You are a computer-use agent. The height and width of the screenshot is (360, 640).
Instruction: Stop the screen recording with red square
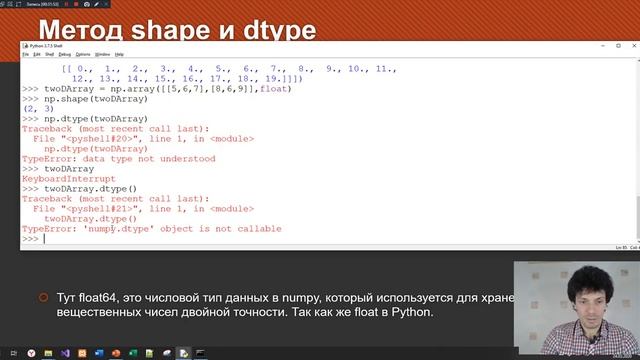point(76,4)
